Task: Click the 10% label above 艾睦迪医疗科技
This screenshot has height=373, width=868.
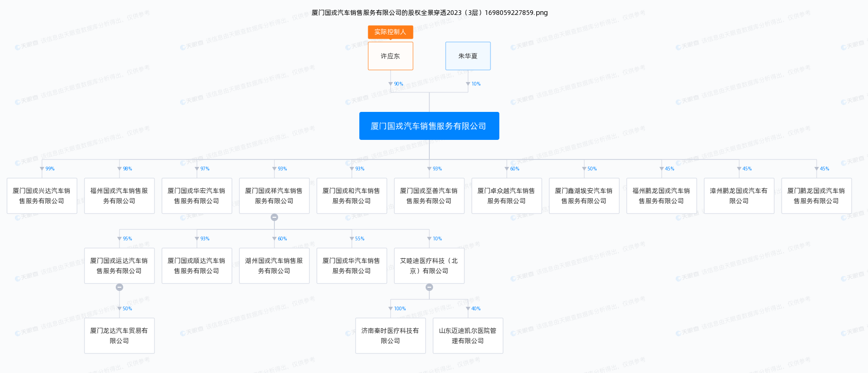Action: click(x=437, y=239)
